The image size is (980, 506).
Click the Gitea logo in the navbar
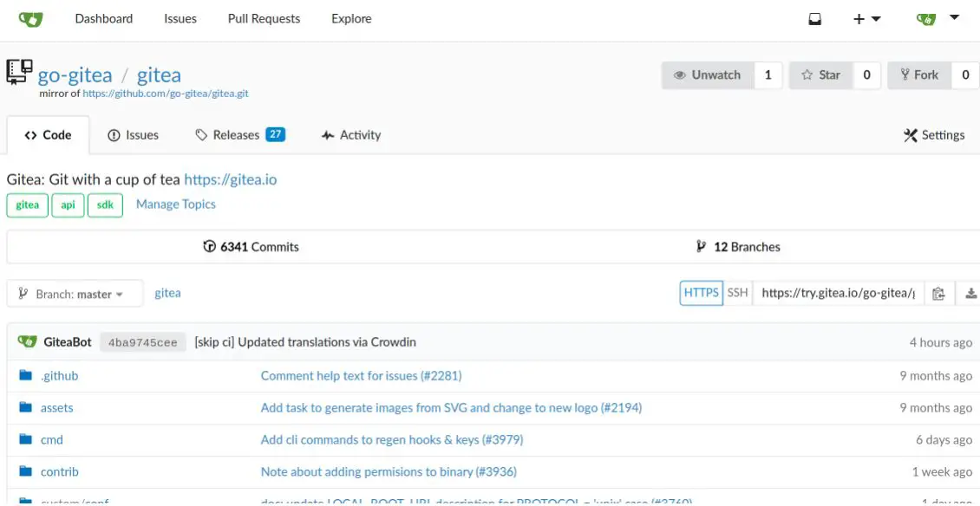tap(30, 19)
